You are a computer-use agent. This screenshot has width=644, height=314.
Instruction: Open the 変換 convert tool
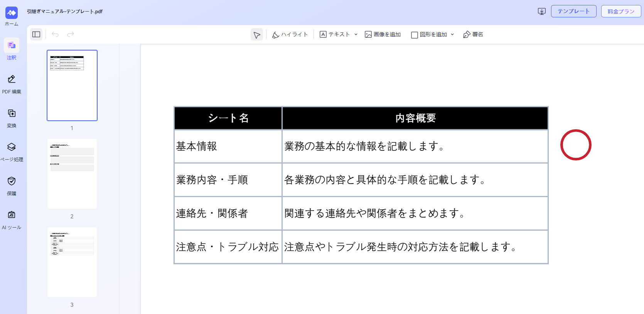tap(12, 118)
